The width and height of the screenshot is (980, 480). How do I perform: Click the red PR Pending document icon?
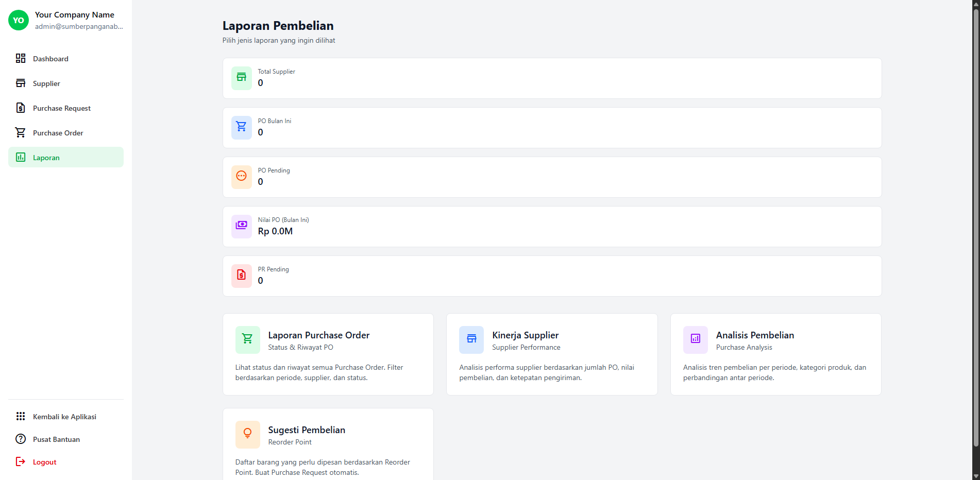click(241, 276)
